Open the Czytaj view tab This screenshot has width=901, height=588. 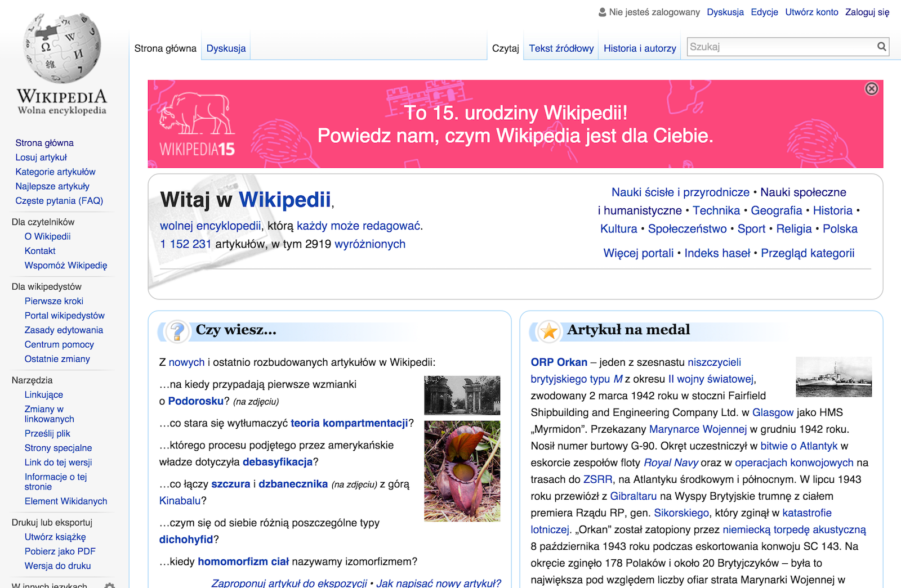pyautogui.click(x=505, y=48)
